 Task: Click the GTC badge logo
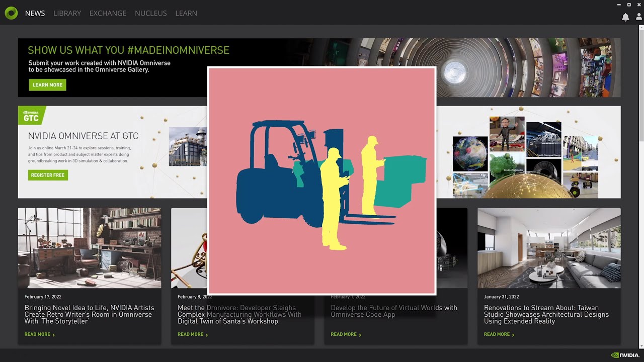[31, 116]
